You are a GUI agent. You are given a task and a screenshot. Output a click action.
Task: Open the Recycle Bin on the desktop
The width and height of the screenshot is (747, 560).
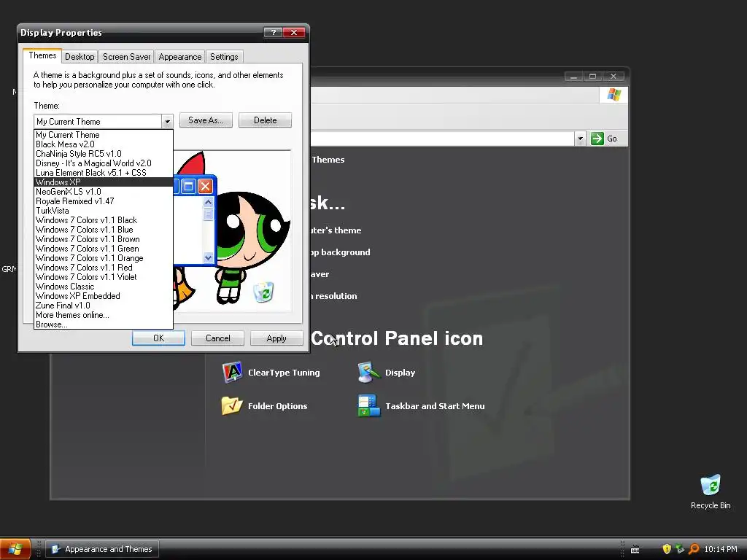tap(711, 485)
